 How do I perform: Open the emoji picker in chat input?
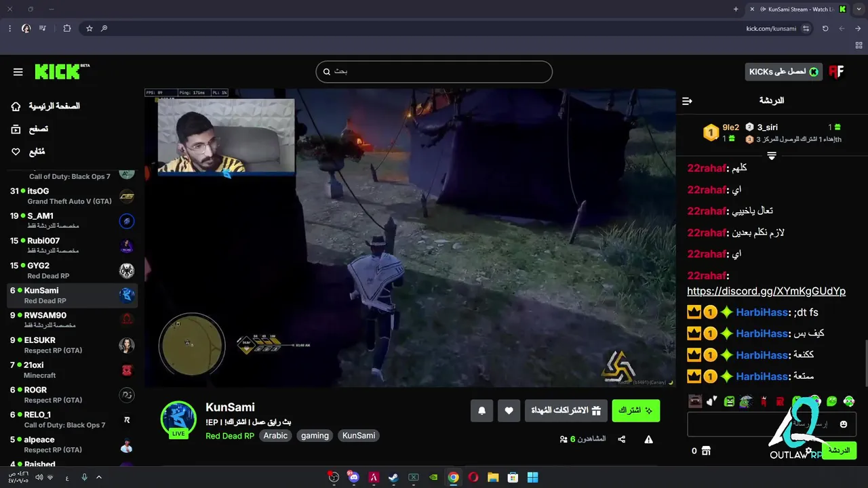(844, 424)
